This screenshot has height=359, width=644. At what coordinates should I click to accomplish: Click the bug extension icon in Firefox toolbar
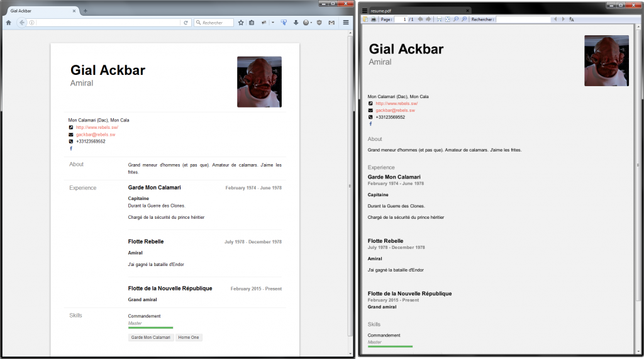(x=264, y=23)
